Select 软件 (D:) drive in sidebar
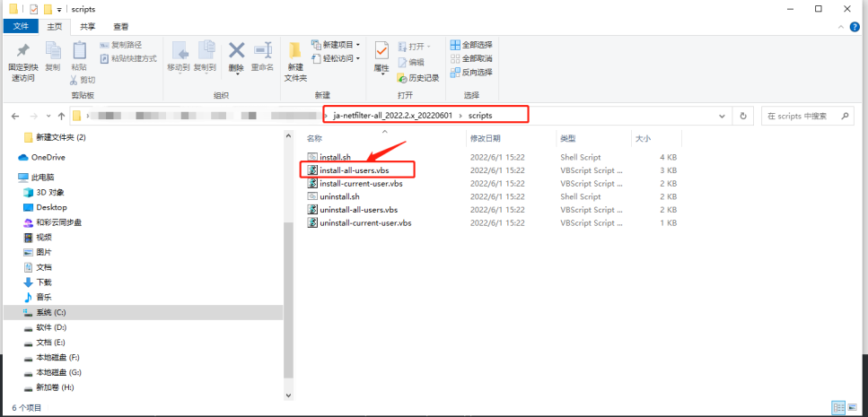This screenshot has width=868, height=417. tap(51, 327)
